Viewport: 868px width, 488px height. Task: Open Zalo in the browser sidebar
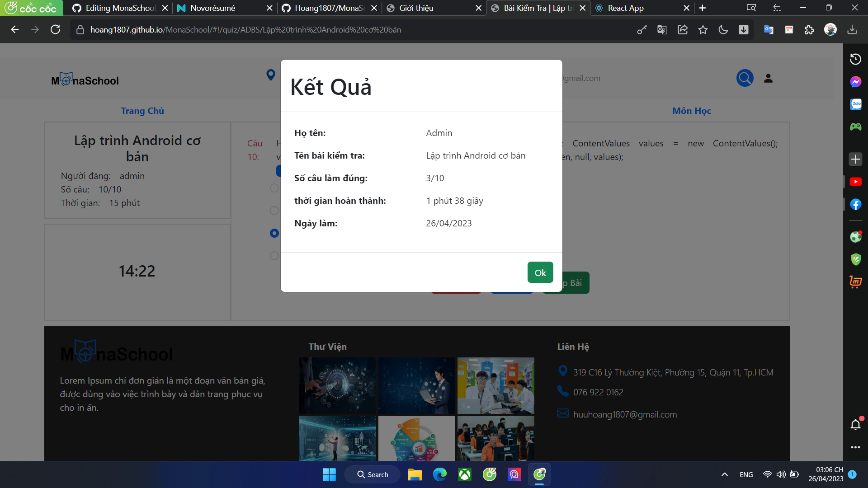click(x=855, y=104)
